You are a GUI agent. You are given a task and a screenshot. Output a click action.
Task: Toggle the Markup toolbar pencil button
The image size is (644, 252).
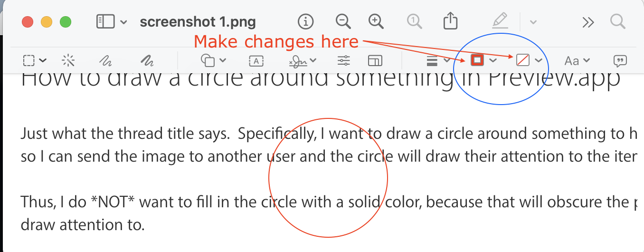pos(500,21)
